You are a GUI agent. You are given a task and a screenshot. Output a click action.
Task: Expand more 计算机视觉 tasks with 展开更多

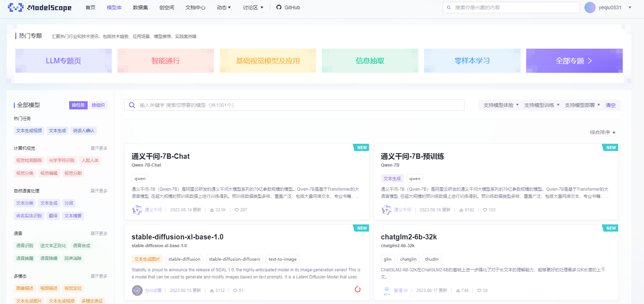99,148
